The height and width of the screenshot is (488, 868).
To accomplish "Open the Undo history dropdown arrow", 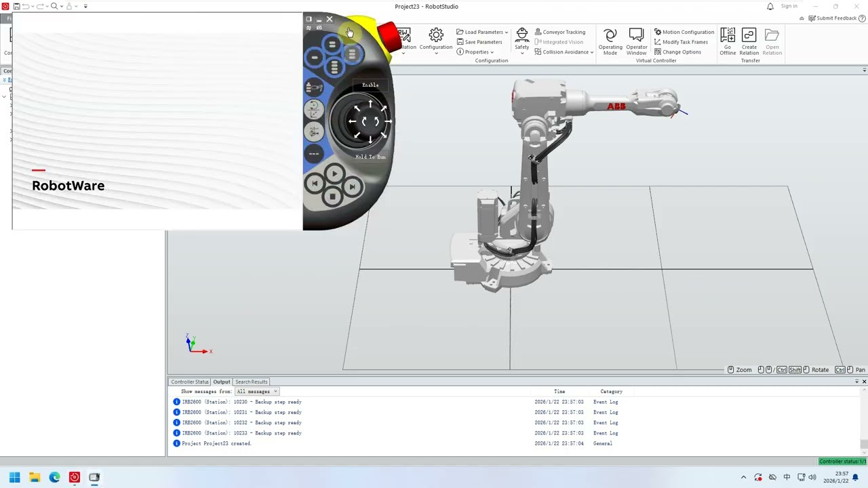I will (x=33, y=6).
